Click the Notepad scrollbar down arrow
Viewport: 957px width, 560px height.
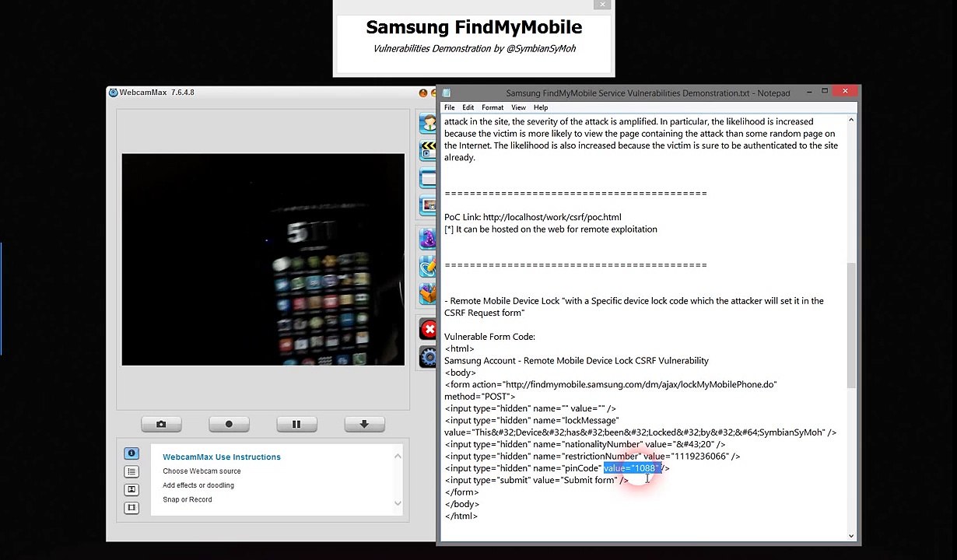(850, 535)
